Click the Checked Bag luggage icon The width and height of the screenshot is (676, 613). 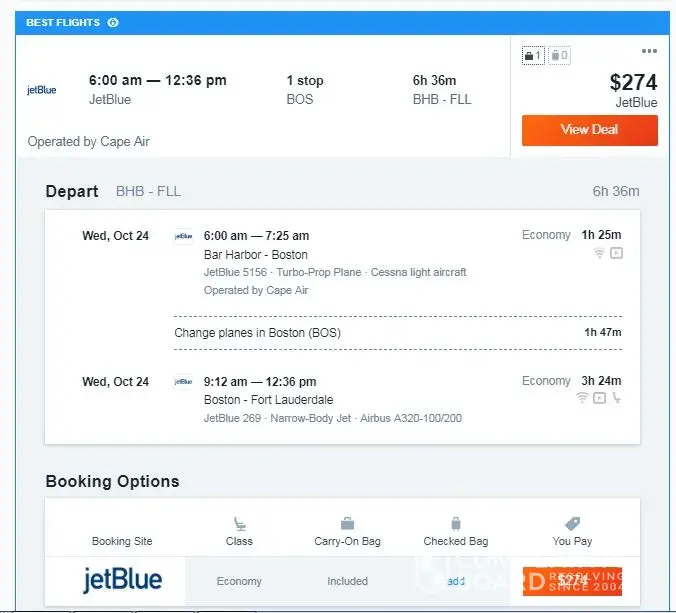455,523
